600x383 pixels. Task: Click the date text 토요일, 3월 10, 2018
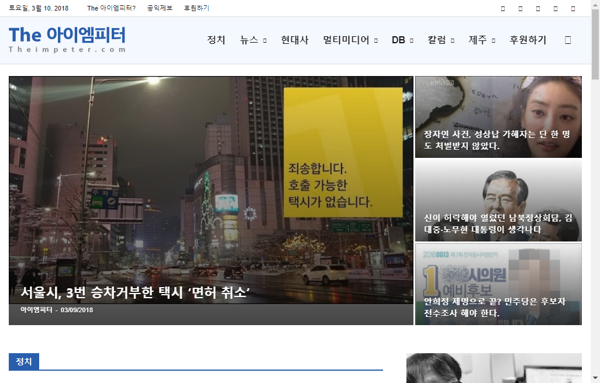click(39, 8)
